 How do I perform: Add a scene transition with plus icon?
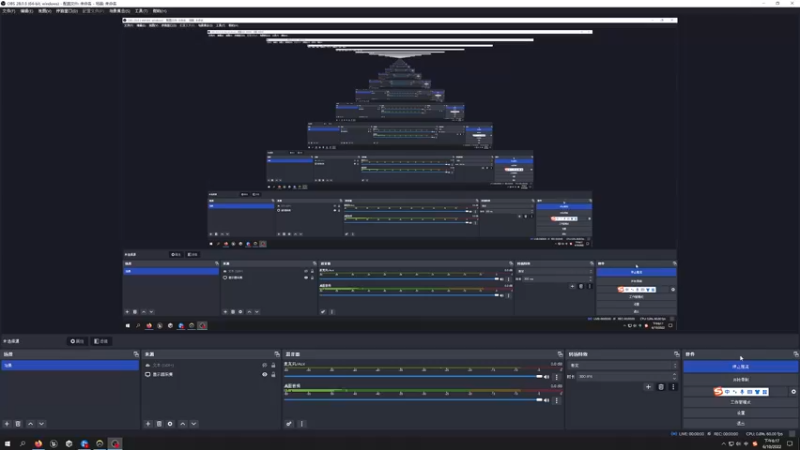648,387
